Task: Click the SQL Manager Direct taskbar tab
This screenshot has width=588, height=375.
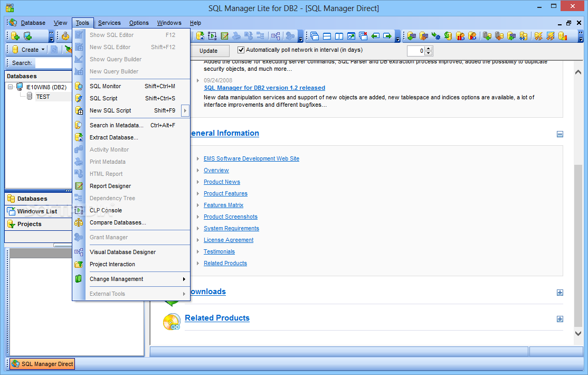Action: (x=42, y=364)
